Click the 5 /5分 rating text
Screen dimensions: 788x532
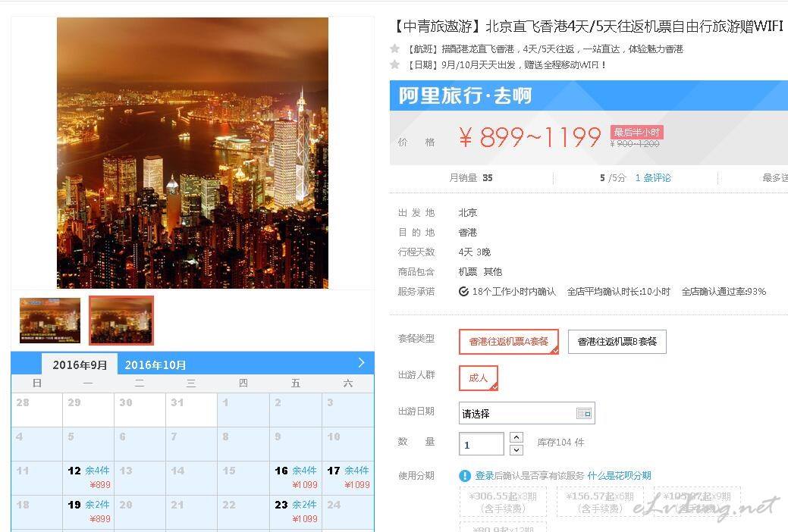point(613,178)
